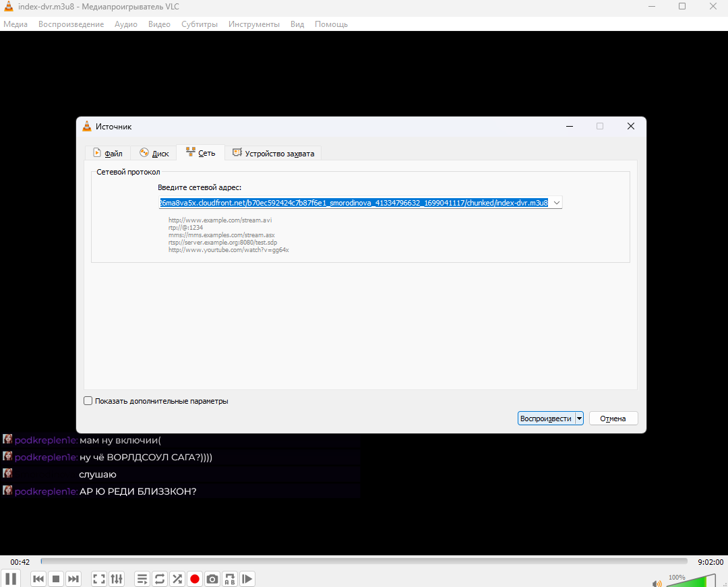Maximize the VLC main window
This screenshot has height=587, width=728.
tap(682, 7)
